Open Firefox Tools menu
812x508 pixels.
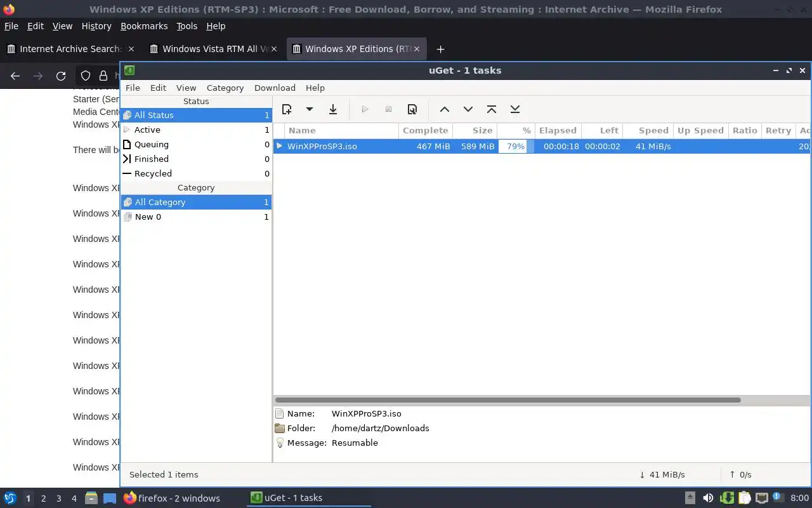tap(187, 26)
